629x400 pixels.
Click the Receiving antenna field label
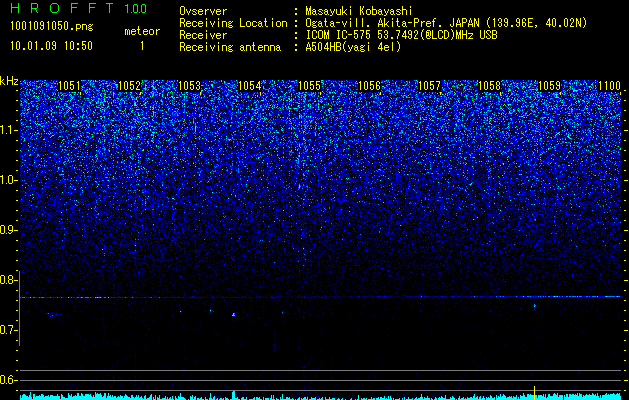[x=230, y=47]
